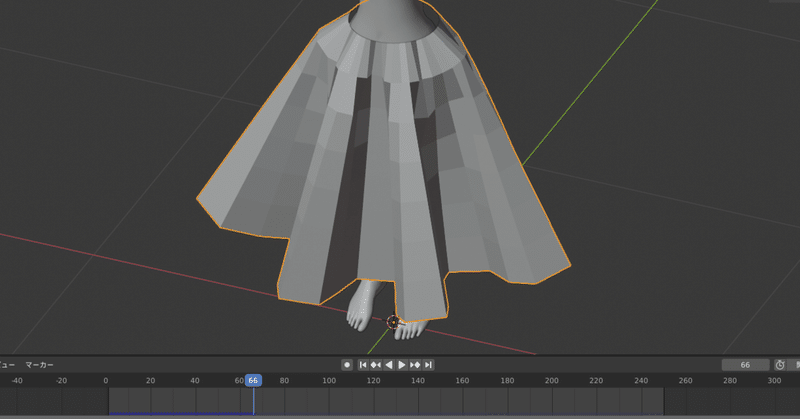Click the 3D cursor near the feet
Viewport: 800px width, 419px height.
point(392,322)
